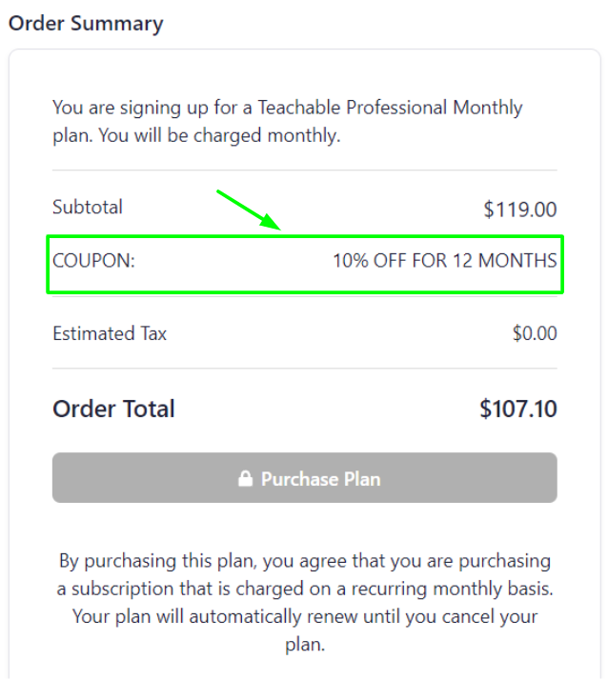Screen dimensions: 608x700
Task: Click the $0.00 estimated tax amount
Action: coord(535,333)
